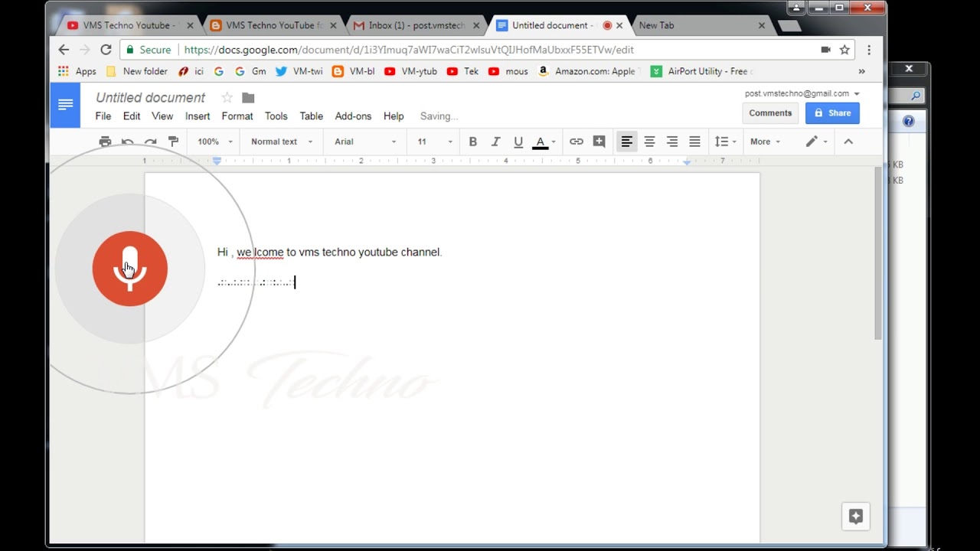Open the Tools menu
Image resolution: width=980 pixels, height=551 pixels.
click(276, 116)
